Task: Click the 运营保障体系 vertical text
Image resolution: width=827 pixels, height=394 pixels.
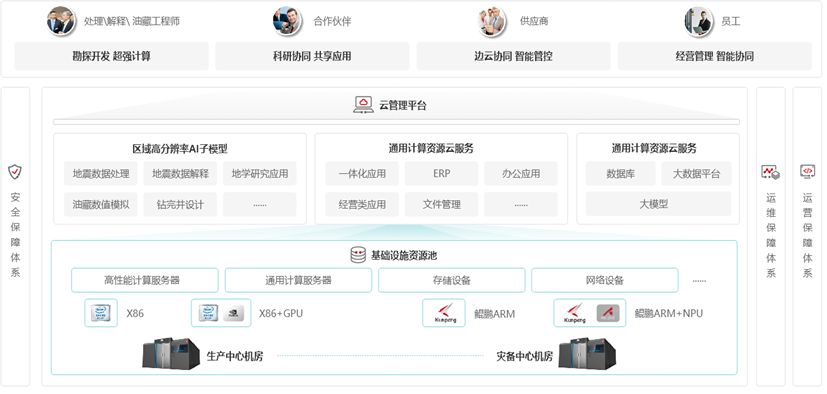Action: pyautogui.click(x=807, y=235)
